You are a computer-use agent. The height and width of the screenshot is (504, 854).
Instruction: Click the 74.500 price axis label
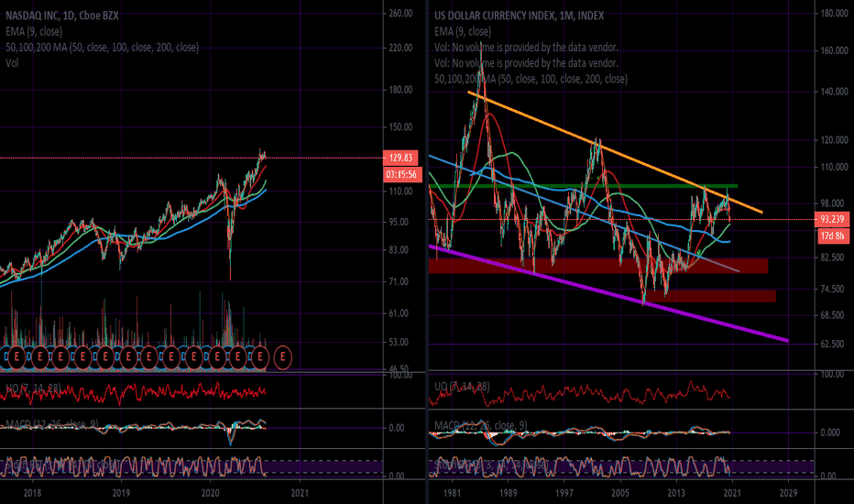pyautogui.click(x=832, y=290)
